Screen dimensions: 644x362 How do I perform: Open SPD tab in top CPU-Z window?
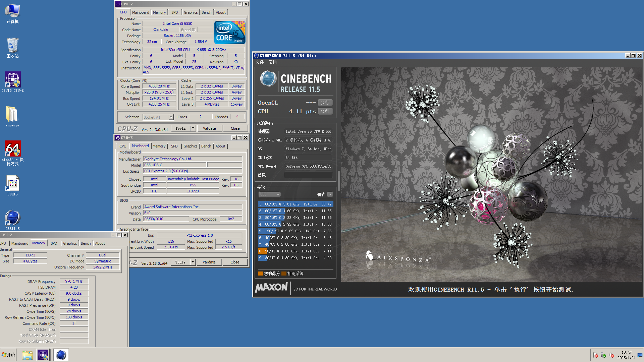pos(175,12)
